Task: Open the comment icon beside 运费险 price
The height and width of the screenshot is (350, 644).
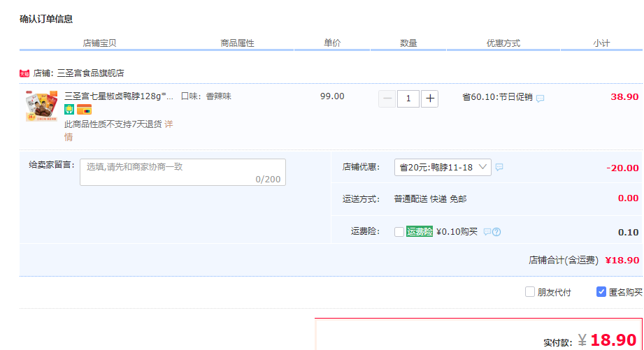Action: point(487,232)
